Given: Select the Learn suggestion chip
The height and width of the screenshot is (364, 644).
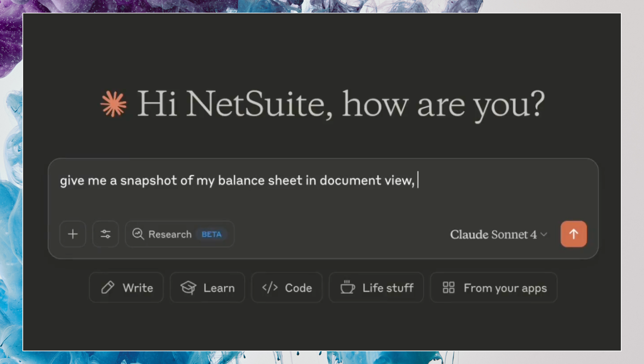Looking at the screenshot, I should 208,288.
